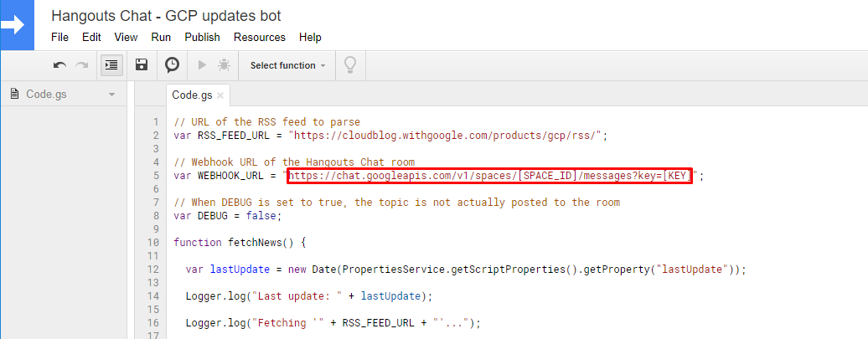Click the "Last update: " string on line 14
The height and width of the screenshot is (339, 868).
(x=295, y=295)
